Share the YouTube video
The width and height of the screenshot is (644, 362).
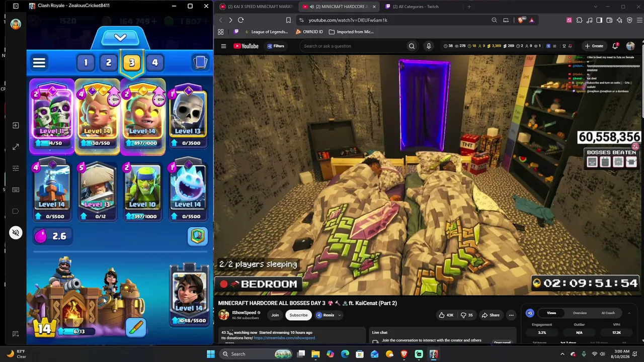[491, 315]
